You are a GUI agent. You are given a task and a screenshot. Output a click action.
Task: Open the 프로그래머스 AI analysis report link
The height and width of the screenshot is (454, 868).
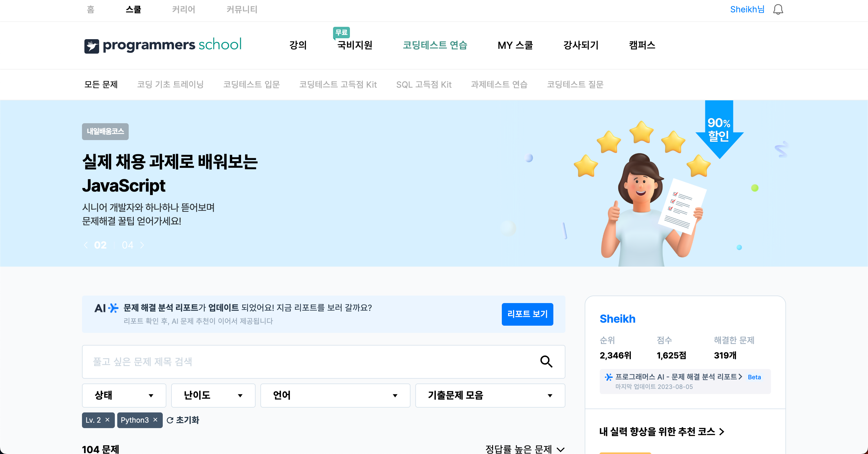tap(678, 377)
